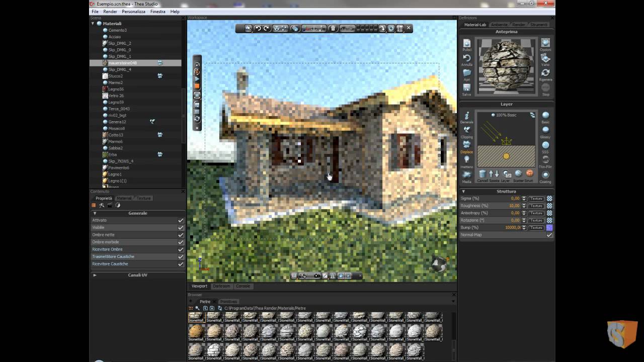This screenshot has width=644, height=362.
Task: Toggle Trasmettitore Caustiche checkbox
Action: pos(181,256)
